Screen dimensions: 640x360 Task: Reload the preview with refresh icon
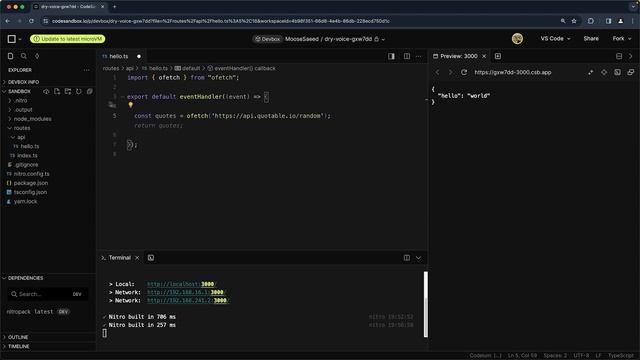tap(464, 72)
